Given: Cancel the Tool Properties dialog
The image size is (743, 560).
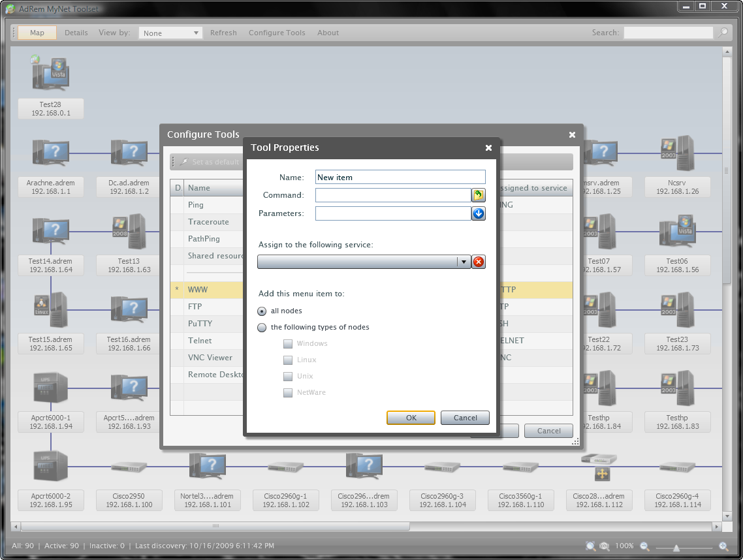Looking at the screenshot, I should pyautogui.click(x=465, y=418).
